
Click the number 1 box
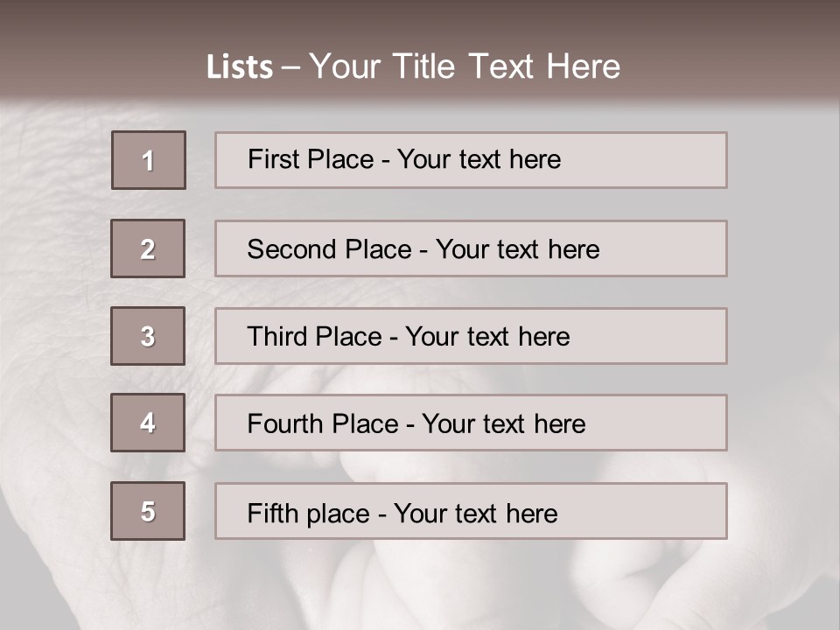[149, 160]
